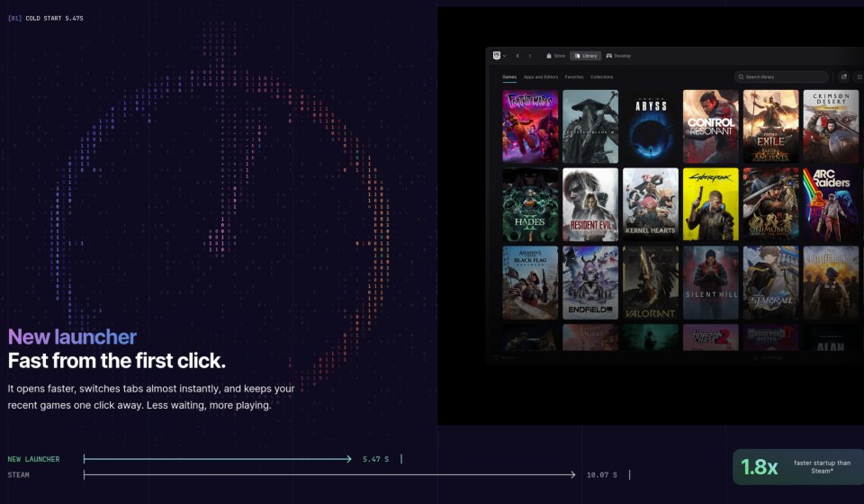Screen dimensions: 864x504
Task: Open the Store tab
Action: [x=555, y=56]
